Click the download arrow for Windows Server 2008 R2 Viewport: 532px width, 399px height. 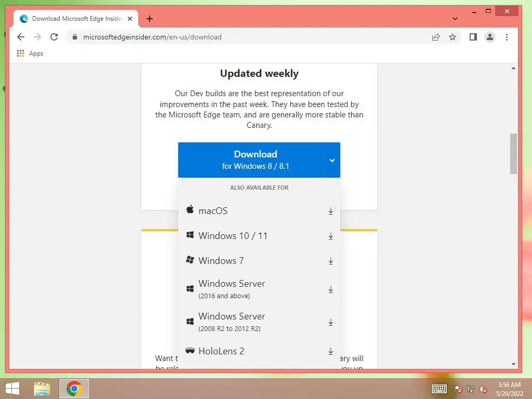click(x=330, y=322)
